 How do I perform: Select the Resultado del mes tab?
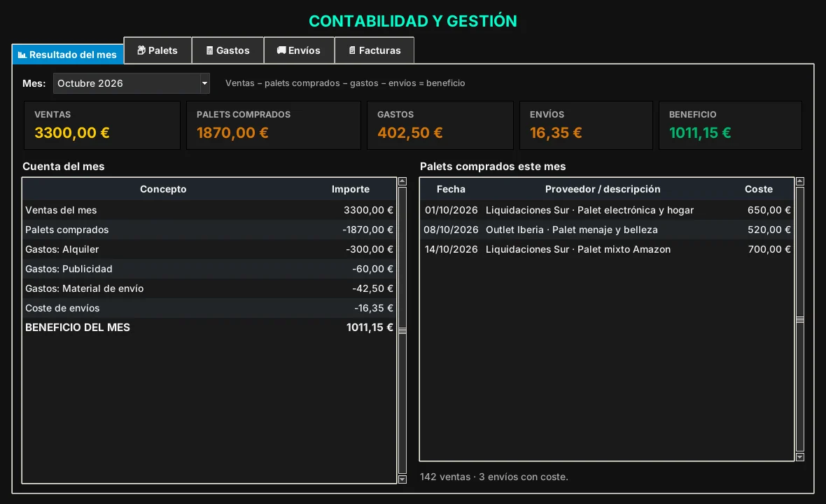click(67, 54)
